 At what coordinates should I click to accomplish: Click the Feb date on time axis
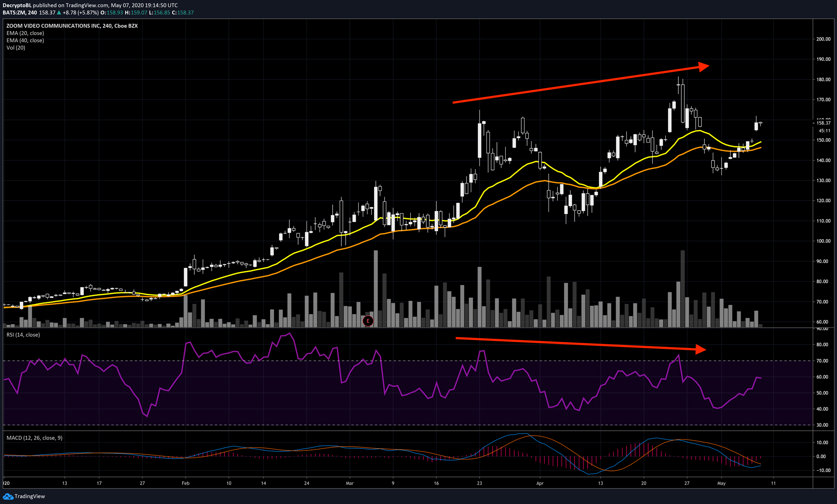[x=186, y=483]
